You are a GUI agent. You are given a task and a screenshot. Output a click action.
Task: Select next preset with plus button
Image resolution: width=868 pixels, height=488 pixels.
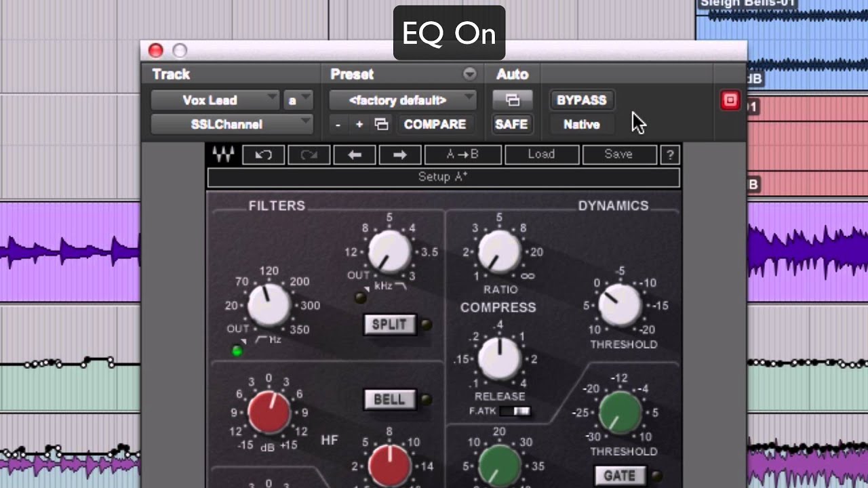(359, 125)
